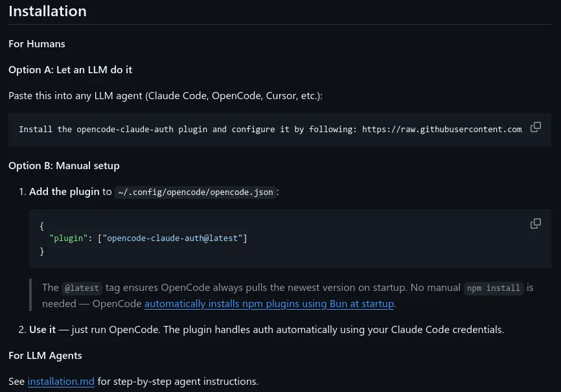Click the 'For LLM Agents' heading
Viewport: 561px width, 392px height.
point(45,356)
